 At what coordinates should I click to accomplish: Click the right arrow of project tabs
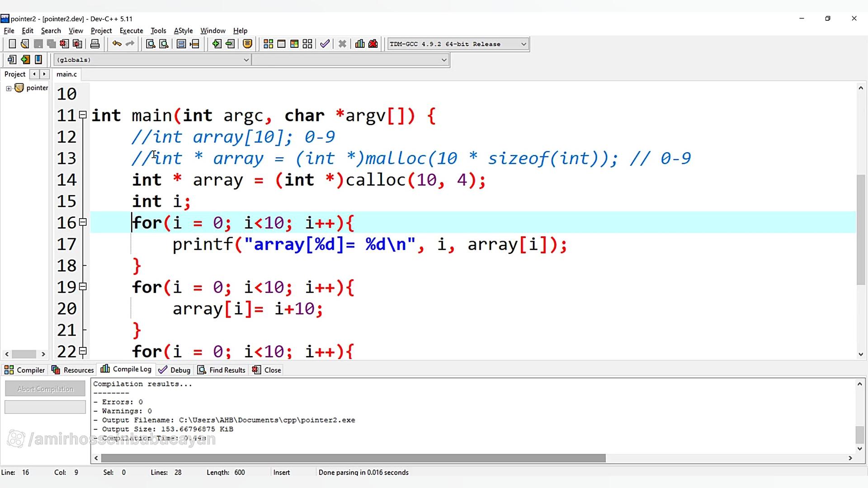pos(44,74)
